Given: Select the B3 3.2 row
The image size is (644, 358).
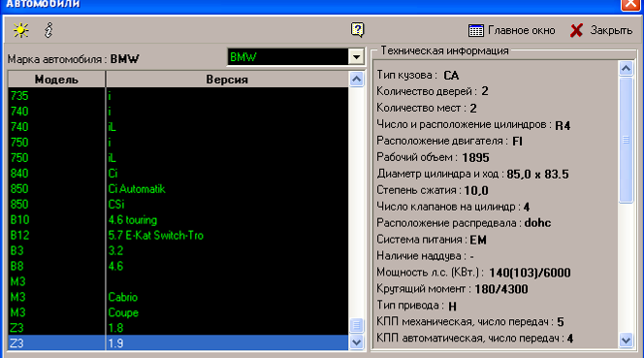Looking at the screenshot, I should (177, 250).
